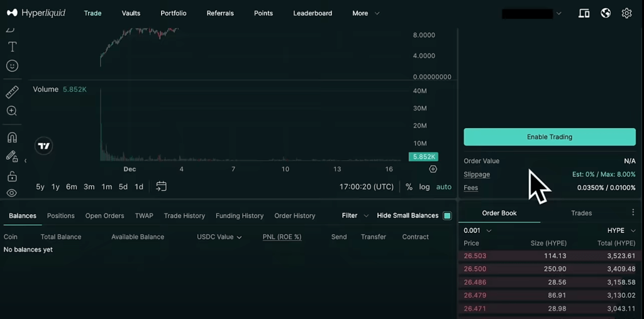The width and height of the screenshot is (644, 319).
Task: Switch to the Trades tab
Action: click(x=581, y=213)
